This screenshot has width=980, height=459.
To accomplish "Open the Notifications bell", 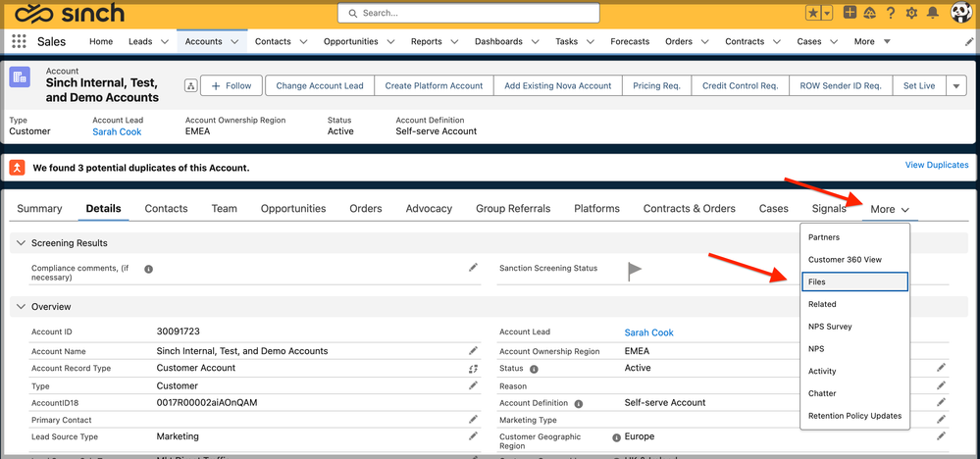I will click(x=933, y=13).
